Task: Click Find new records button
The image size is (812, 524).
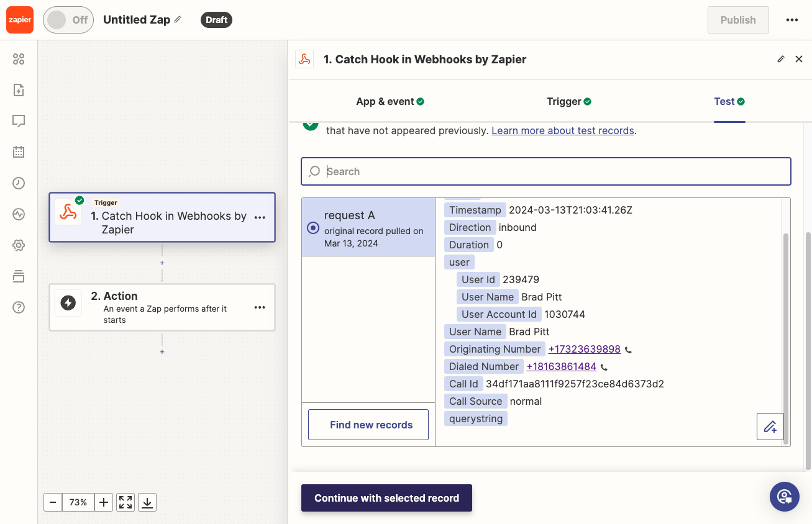Action: pos(368,425)
